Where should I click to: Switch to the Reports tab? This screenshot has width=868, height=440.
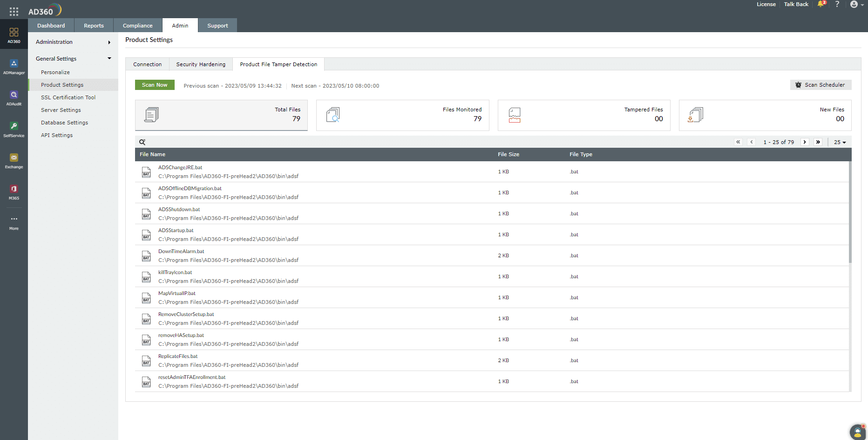pos(94,26)
